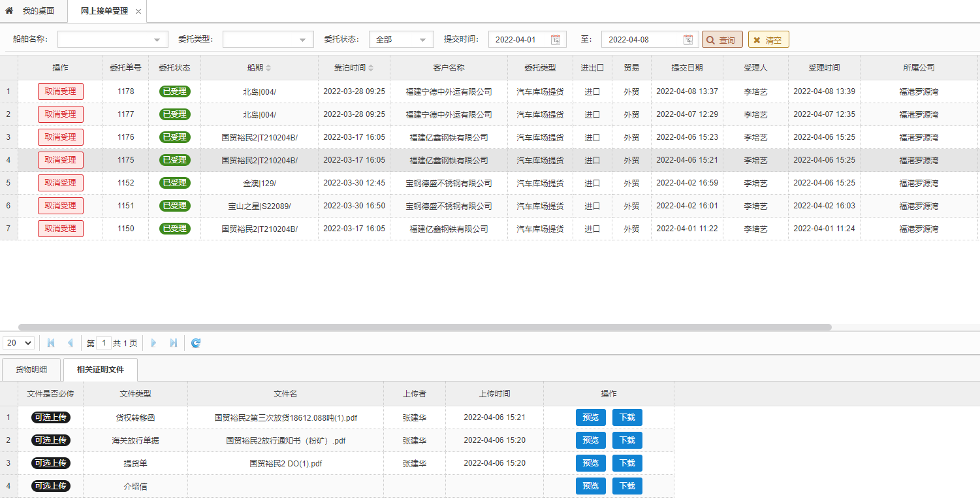This screenshot has width=980, height=503.
Task: Select submit date cell 2022-04-08 13:37
Action: (688, 91)
